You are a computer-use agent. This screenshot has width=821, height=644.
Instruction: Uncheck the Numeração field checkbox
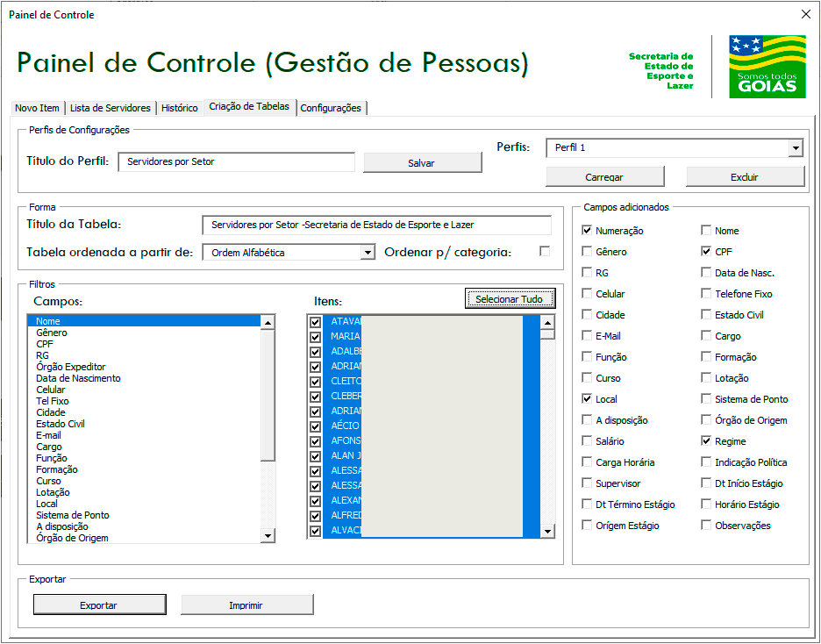(x=587, y=231)
